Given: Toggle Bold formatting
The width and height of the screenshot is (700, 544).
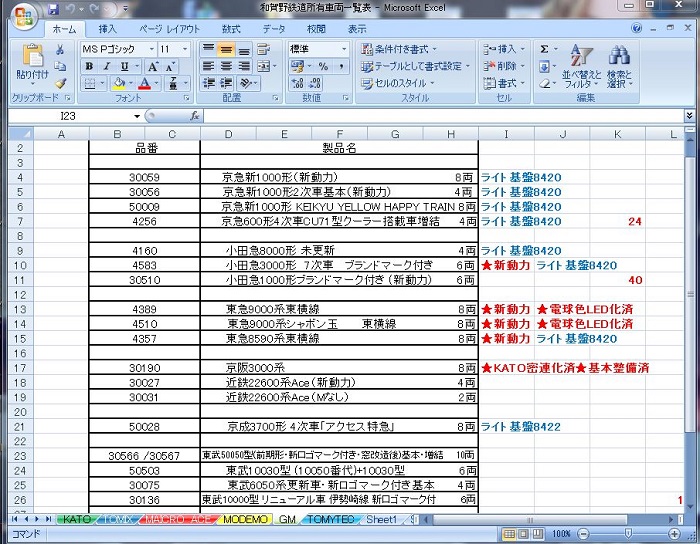Looking at the screenshot, I should pyautogui.click(x=89, y=66).
